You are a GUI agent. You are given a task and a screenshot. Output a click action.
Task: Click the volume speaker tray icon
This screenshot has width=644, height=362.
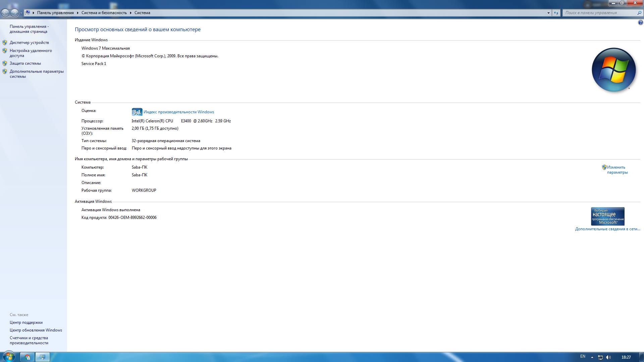[608, 357]
